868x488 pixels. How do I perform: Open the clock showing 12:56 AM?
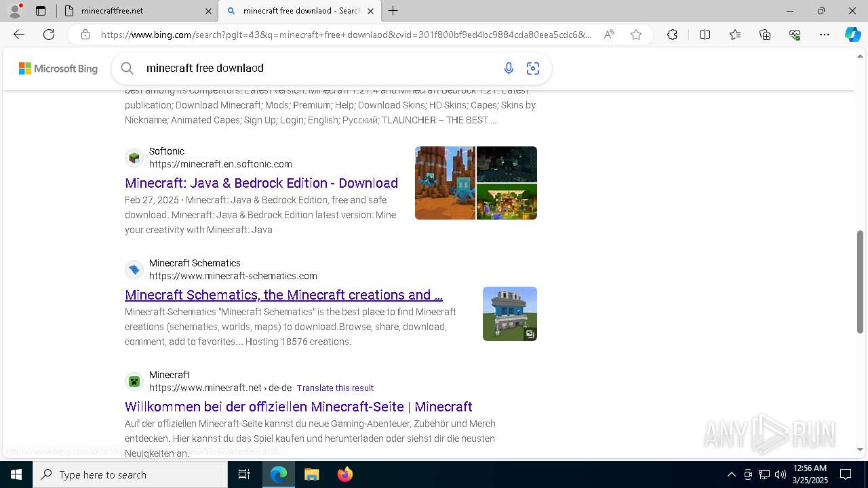tap(810, 474)
